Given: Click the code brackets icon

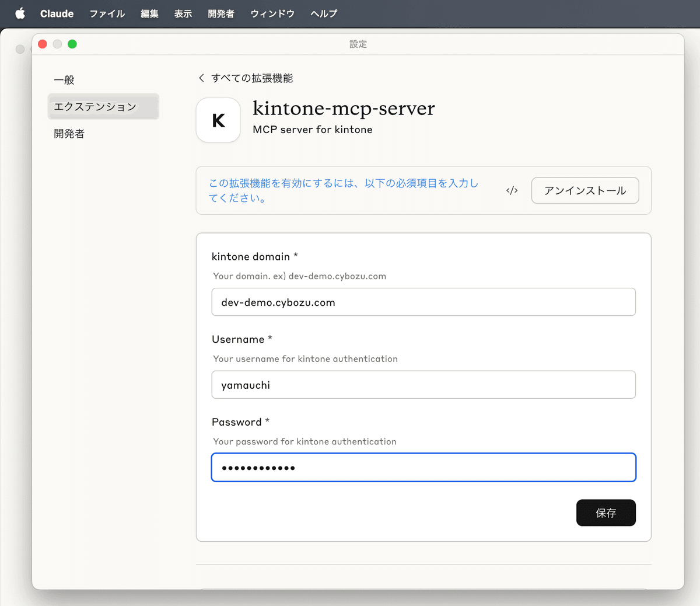Looking at the screenshot, I should pyautogui.click(x=512, y=190).
